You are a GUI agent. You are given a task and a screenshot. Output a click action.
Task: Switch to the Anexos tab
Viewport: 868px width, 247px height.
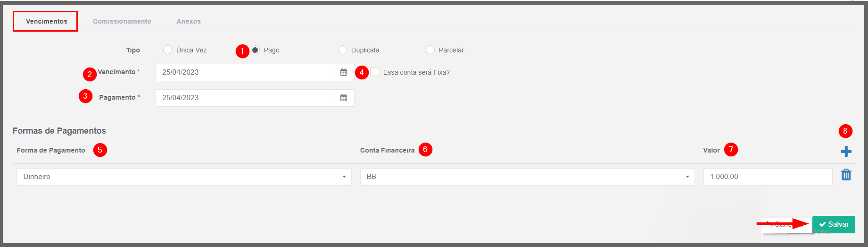[x=189, y=21]
